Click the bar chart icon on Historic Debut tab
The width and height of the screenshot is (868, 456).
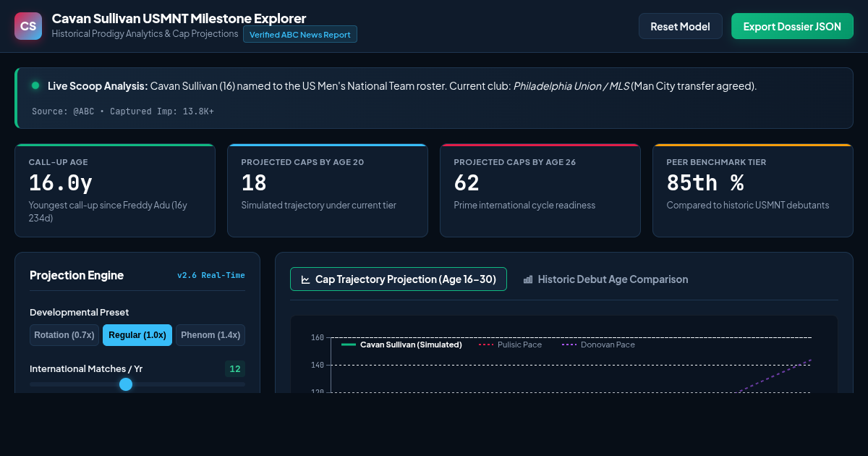[x=528, y=279]
